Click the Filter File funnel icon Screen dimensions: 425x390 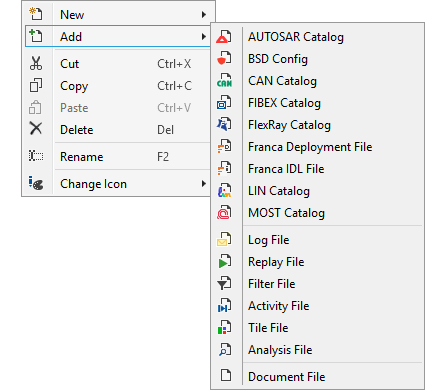coord(224,284)
